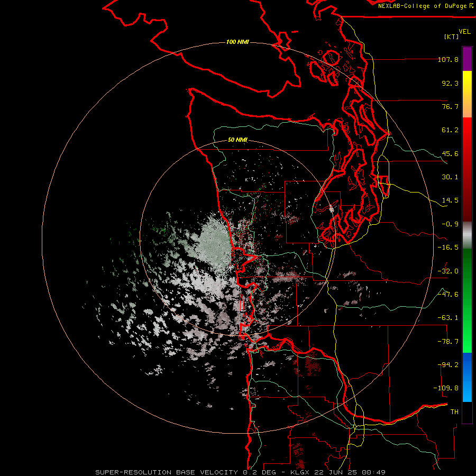Screen dimensions: 476x476
Task: Click the -47.6 velocity scale value
Action: [448, 295]
